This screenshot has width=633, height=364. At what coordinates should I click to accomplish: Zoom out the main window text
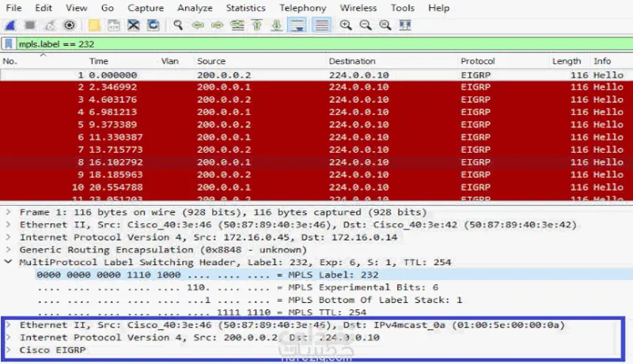[366, 25]
